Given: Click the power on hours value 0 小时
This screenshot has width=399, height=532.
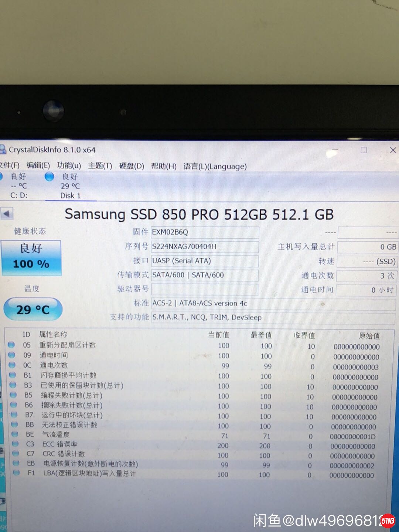Looking at the screenshot, I should (x=366, y=290).
